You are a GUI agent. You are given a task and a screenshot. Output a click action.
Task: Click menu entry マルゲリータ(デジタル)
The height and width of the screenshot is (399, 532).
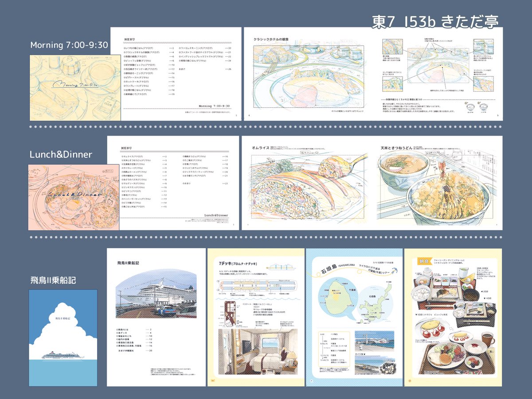point(133,184)
